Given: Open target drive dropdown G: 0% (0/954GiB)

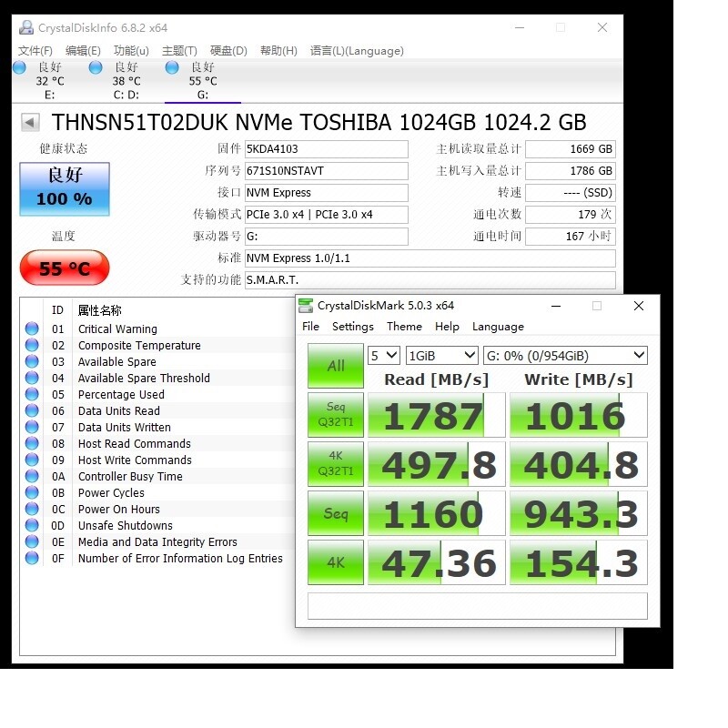Looking at the screenshot, I should point(565,356).
